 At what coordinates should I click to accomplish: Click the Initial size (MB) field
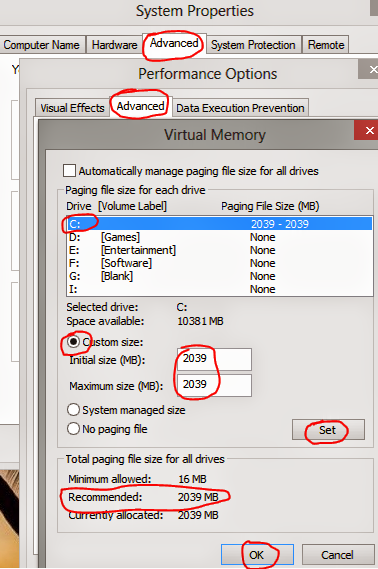coord(214,359)
